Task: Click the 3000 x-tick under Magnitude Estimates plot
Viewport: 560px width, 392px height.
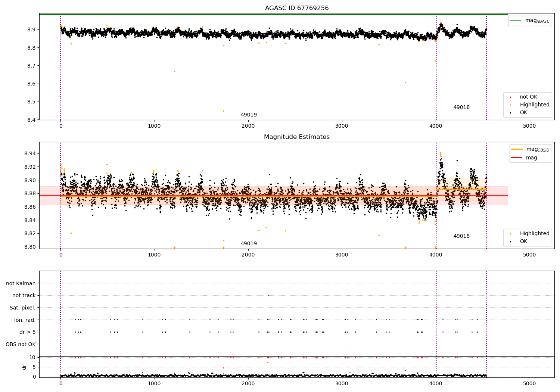Action: click(342, 255)
